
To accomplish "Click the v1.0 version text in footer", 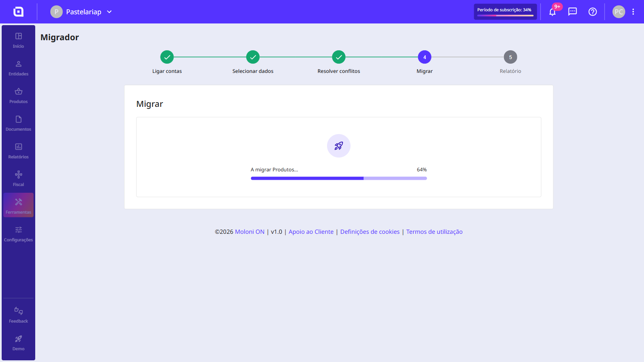I will (x=277, y=232).
